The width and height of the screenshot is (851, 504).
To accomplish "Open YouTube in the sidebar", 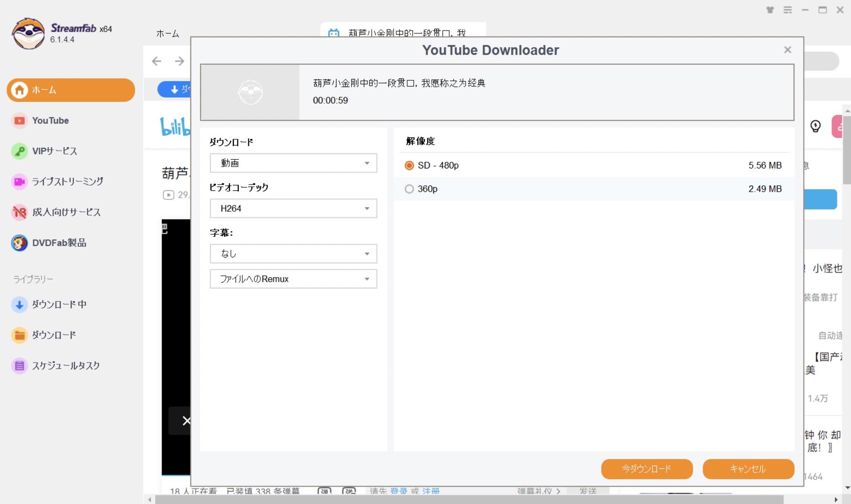I will [50, 121].
